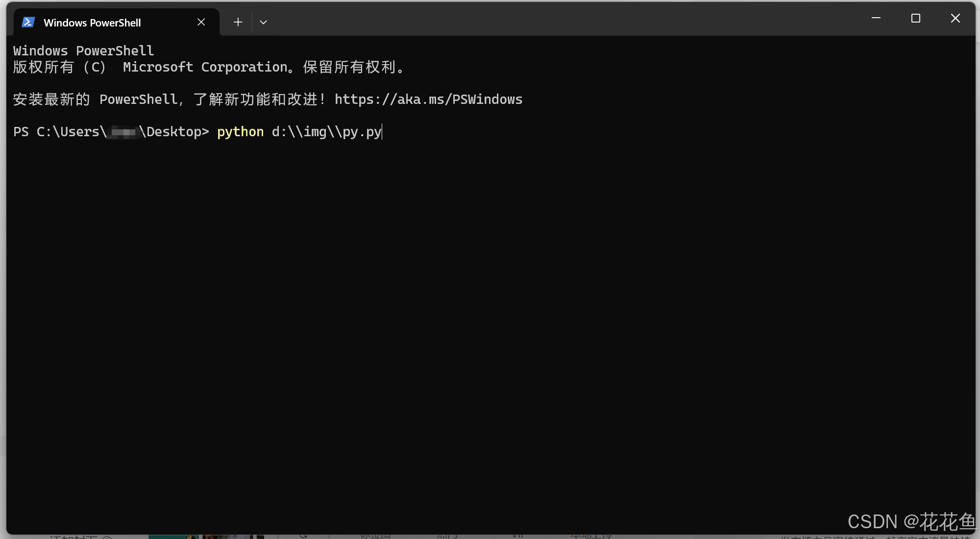Click the Microsoft Corporation copyright line

coord(206,67)
